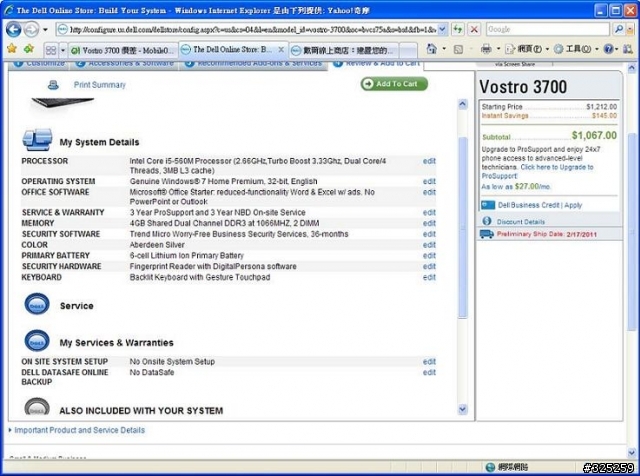The width and height of the screenshot is (640, 476).
Task: Expand the Print dropdown arrow
Action: (498, 49)
